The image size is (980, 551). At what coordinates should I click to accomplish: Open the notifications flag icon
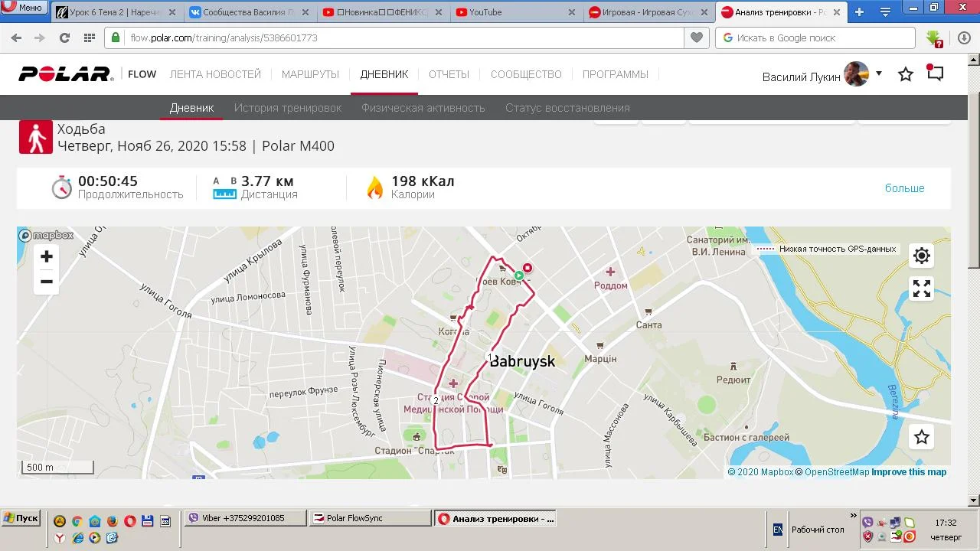tap(935, 73)
